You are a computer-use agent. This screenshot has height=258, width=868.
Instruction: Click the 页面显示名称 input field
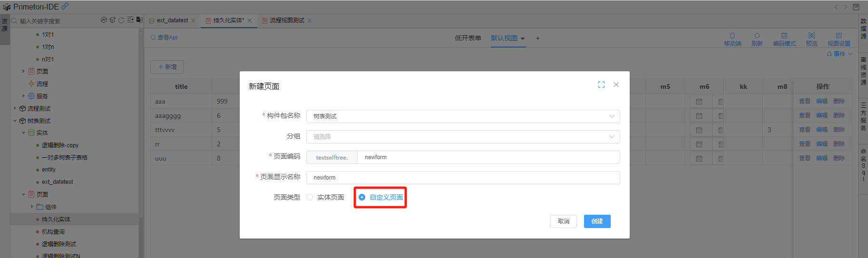tap(463, 178)
